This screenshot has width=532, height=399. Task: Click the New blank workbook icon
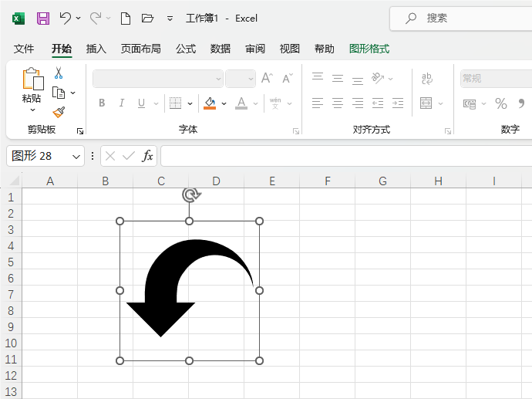126,19
